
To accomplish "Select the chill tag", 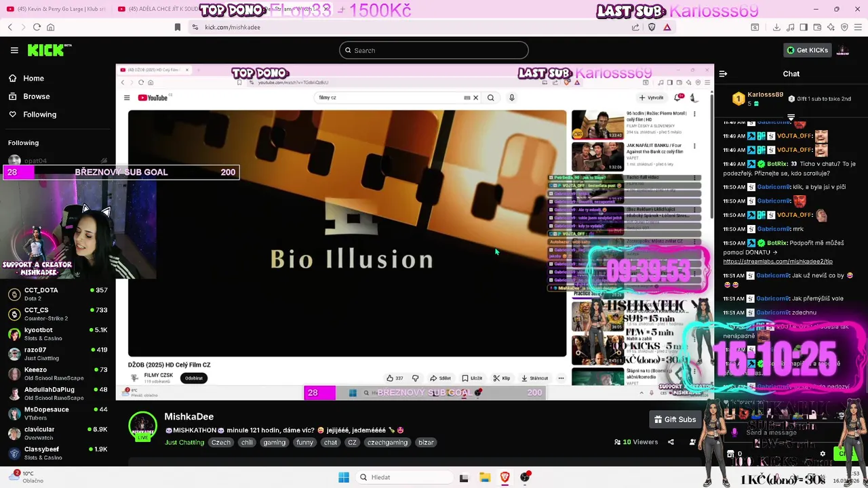I will pyautogui.click(x=247, y=443).
